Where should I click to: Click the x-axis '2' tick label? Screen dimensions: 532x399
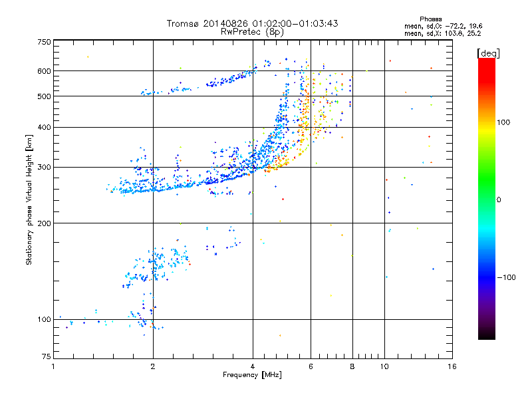(153, 366)
